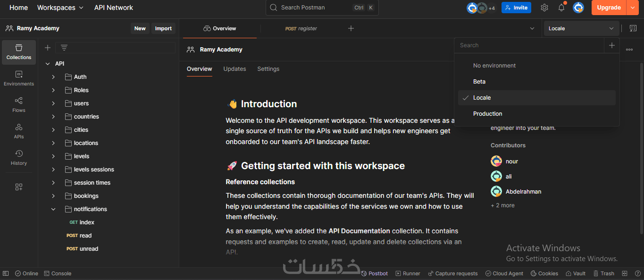644x280 pixels.
Task: Choose the No environment option
Action: [x=494, y=66]
